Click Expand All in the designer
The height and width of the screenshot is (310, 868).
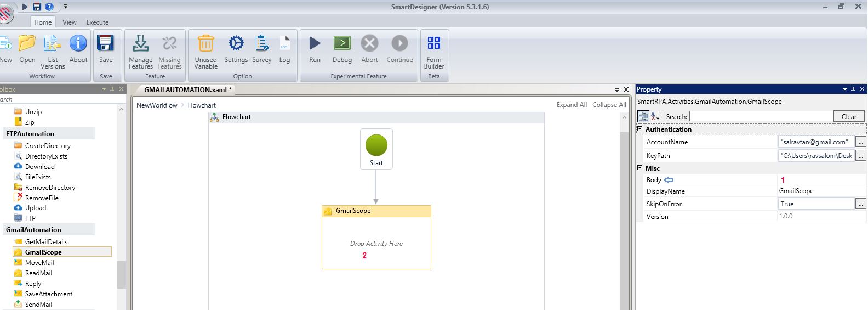pyautogui.click(x=572, y=105)
